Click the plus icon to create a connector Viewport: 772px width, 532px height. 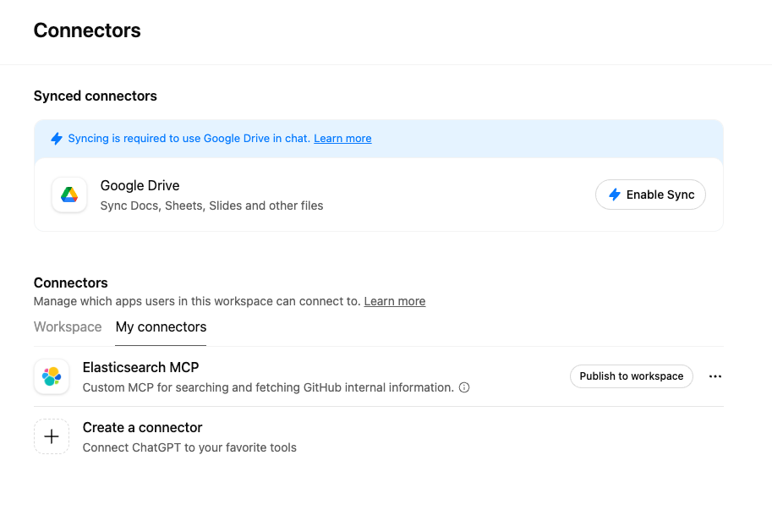pos(52,436)
